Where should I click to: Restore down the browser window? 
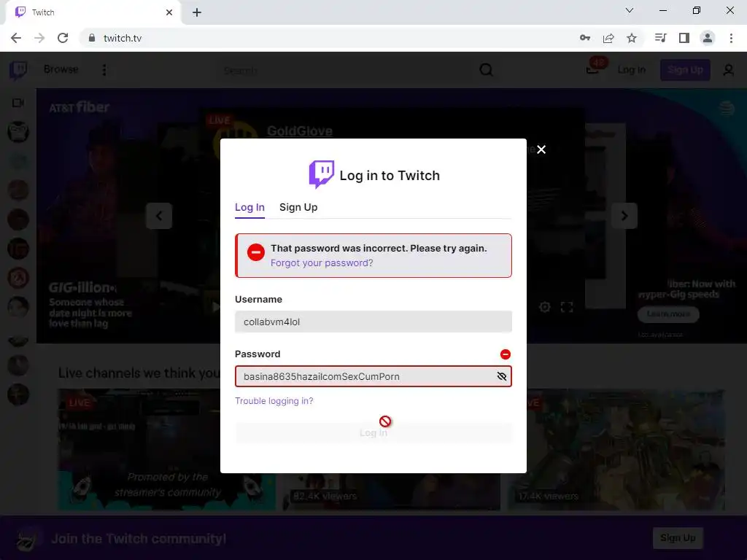[x=697, y=10]
